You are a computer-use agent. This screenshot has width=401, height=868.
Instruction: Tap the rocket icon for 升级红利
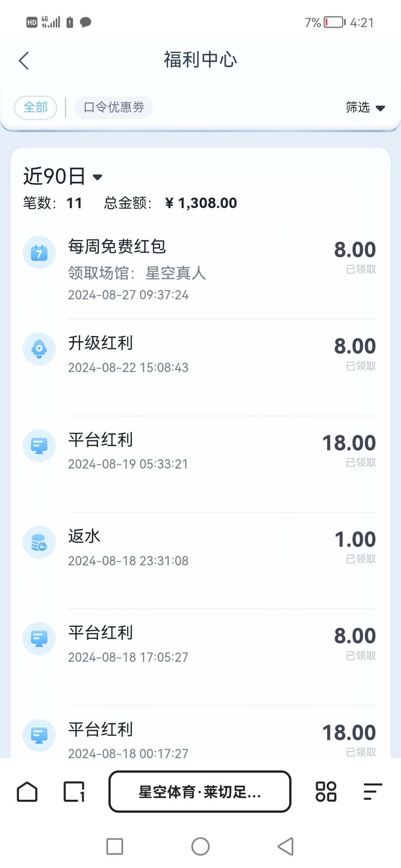tap(39, 349)
